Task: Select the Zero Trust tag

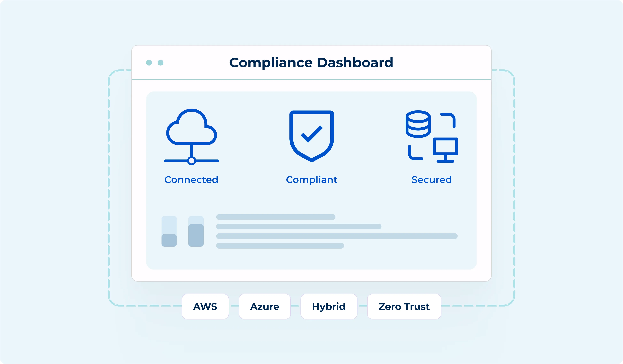Action: (x=404, y=306)
